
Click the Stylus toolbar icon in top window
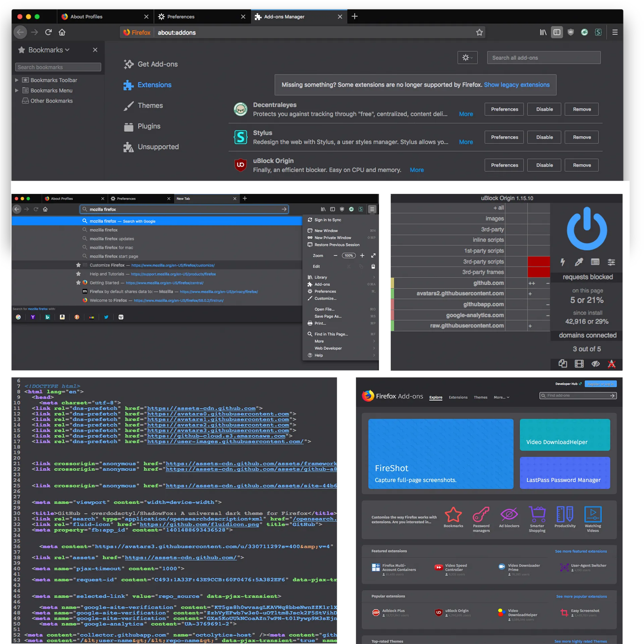(x=598, y=32)
